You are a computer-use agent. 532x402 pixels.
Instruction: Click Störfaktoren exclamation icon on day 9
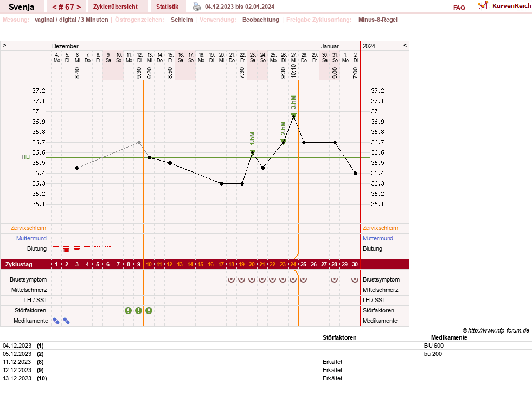click(x=138, y=310)
